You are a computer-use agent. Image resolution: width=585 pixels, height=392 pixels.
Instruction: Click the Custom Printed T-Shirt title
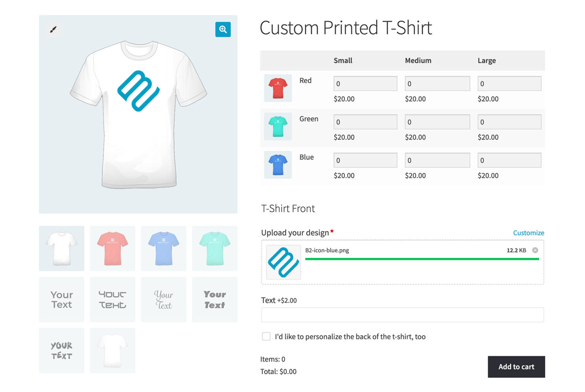(x=346, y=28)
